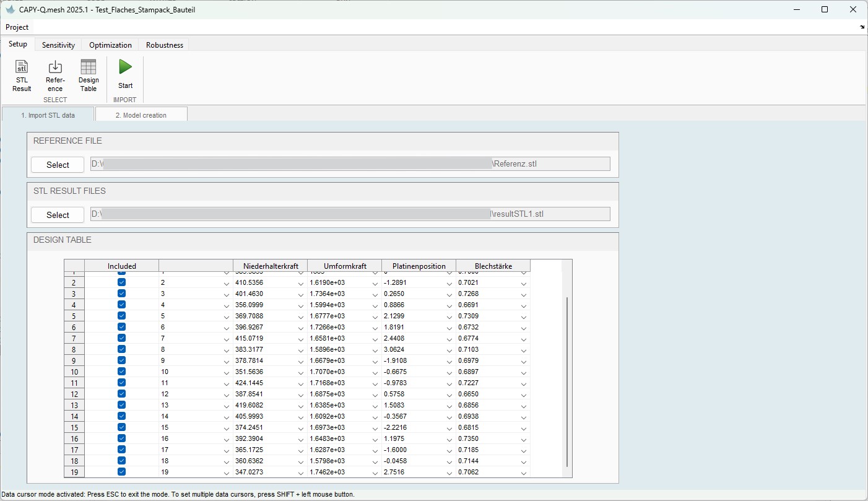
Task: Click the Platinenposition column header
Action: point(419,266)
